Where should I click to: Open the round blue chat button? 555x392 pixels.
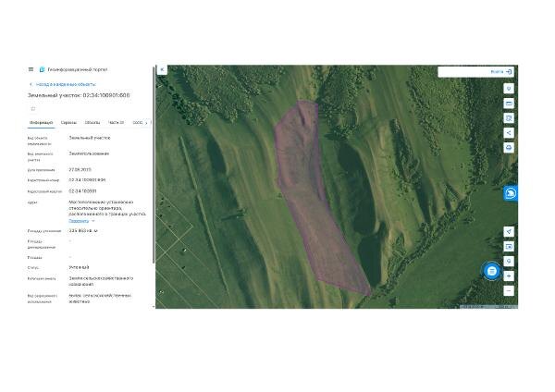coord(492,271)
